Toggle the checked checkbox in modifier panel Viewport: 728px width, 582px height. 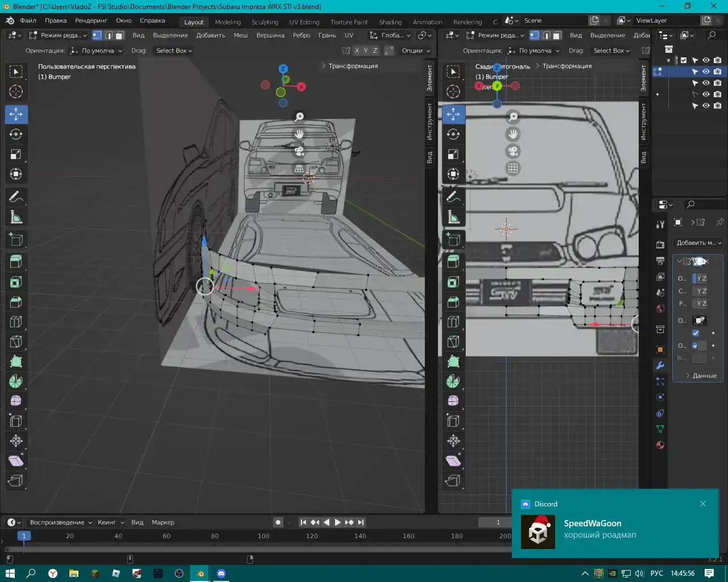696,333
